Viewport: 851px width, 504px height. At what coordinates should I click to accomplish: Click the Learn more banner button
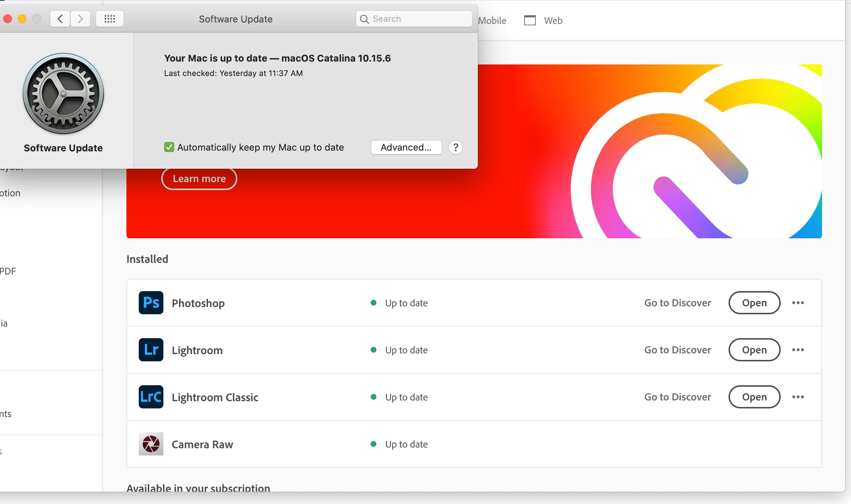(x=199, y=179)
